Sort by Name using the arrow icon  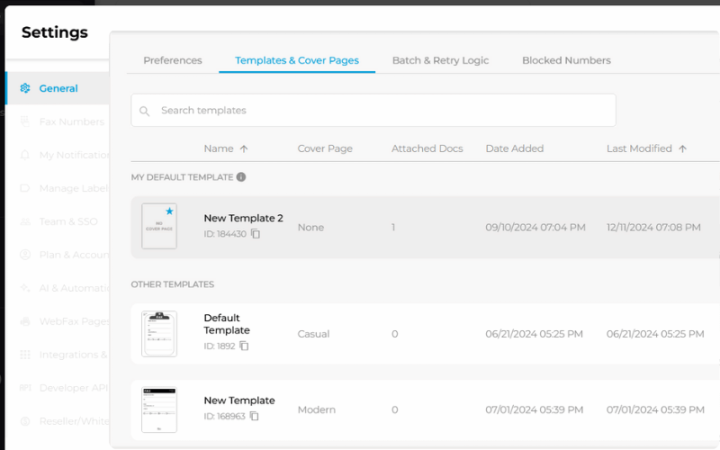click(244, 149)
